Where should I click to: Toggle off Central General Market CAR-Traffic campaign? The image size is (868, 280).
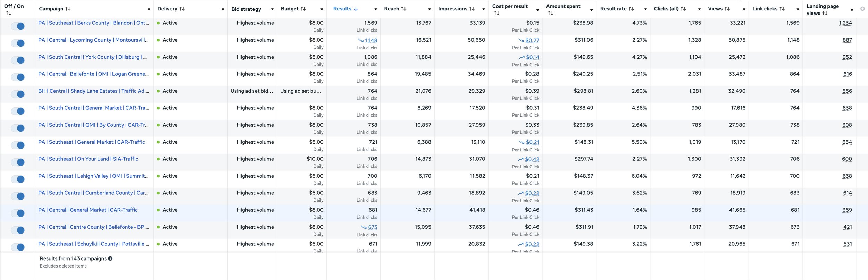click(18, 213)
